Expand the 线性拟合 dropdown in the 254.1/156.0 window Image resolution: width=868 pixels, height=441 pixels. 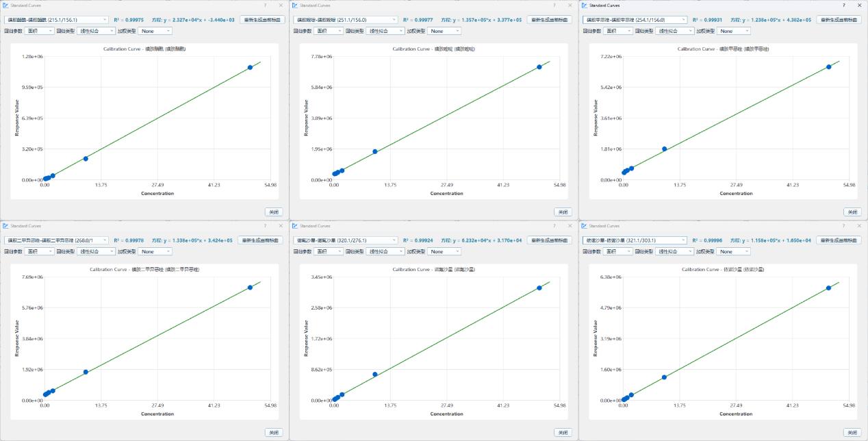pos(675,31)
